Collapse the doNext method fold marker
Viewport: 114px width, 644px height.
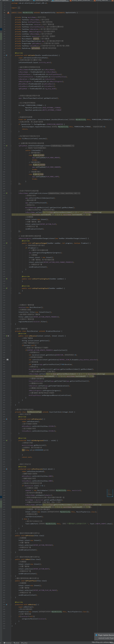[x=11, y=559]
